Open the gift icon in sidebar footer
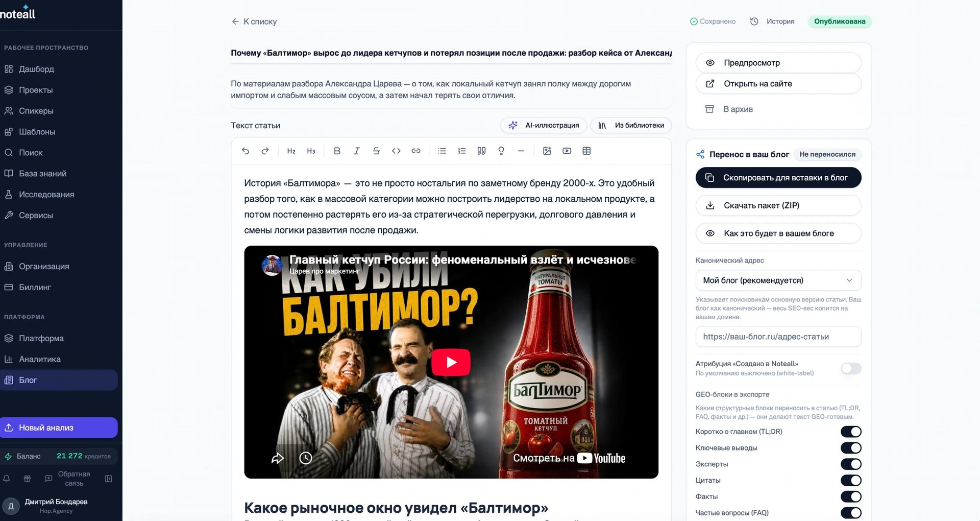The image size is (980, 521). [28, 479]
